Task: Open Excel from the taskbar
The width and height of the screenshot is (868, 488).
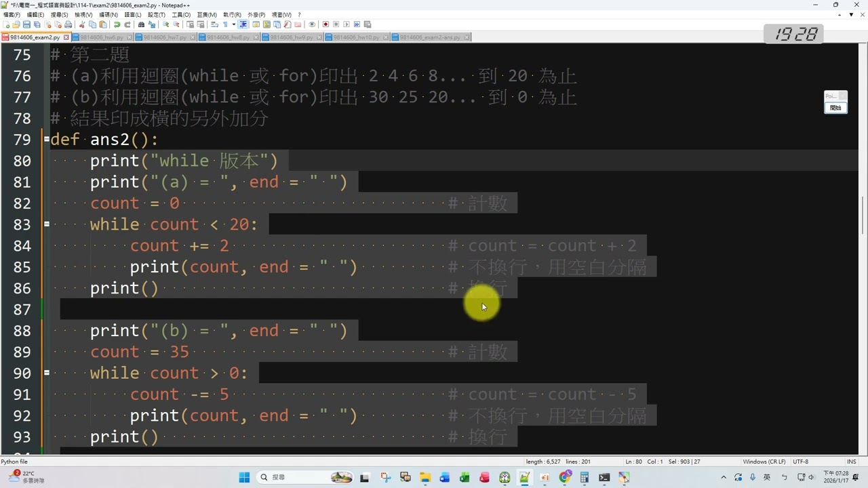Action: (465, 477)
